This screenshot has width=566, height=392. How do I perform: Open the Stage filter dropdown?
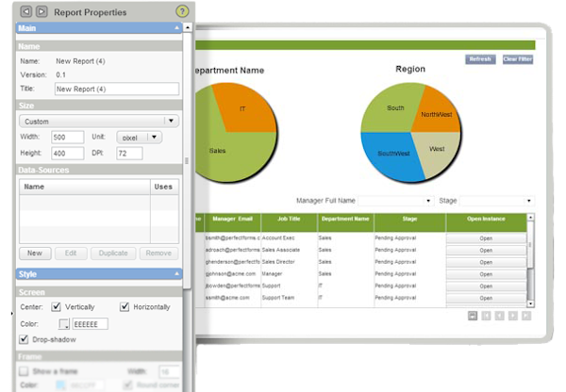[x=497, y=201]
